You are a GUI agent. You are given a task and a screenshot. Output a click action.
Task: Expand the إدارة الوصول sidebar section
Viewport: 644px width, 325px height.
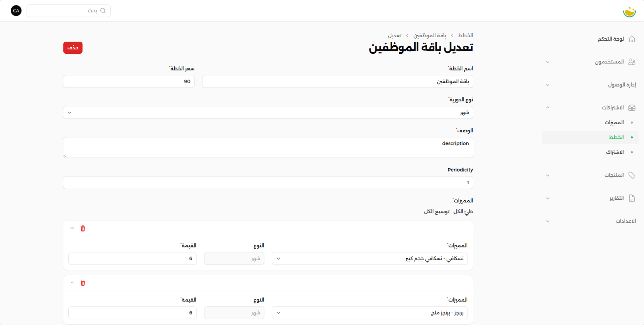[548, 85]
